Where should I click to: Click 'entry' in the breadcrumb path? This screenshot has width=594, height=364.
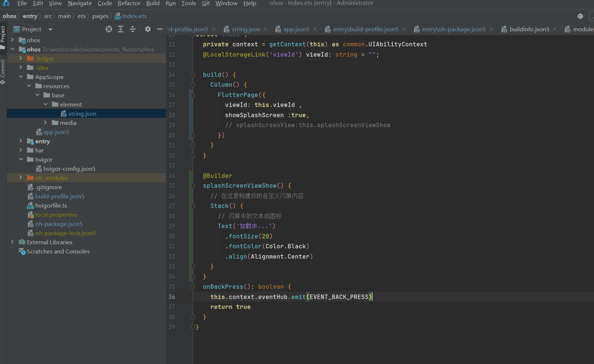click(x=30, y=16)
